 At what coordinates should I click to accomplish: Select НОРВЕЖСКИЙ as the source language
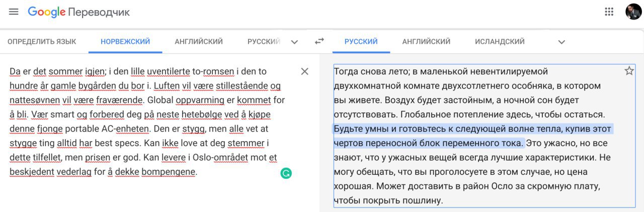[125, 41]
